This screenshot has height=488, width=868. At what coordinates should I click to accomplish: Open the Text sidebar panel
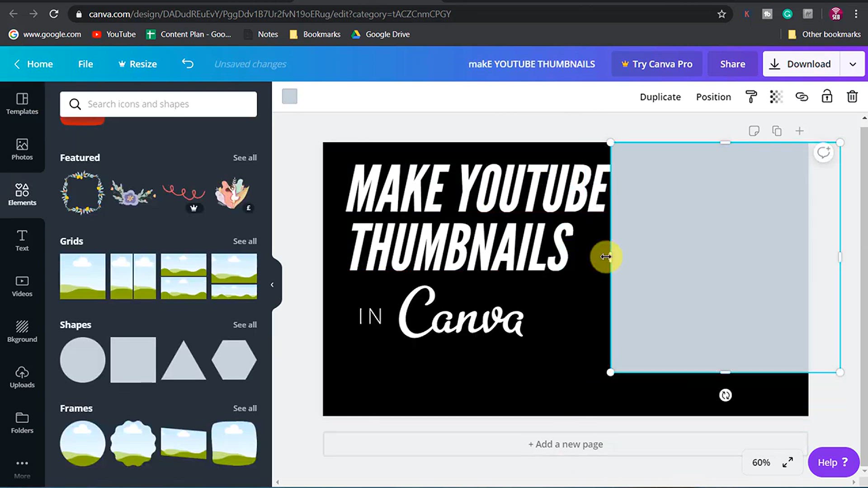pyautogui.click(x=22, y=240)
